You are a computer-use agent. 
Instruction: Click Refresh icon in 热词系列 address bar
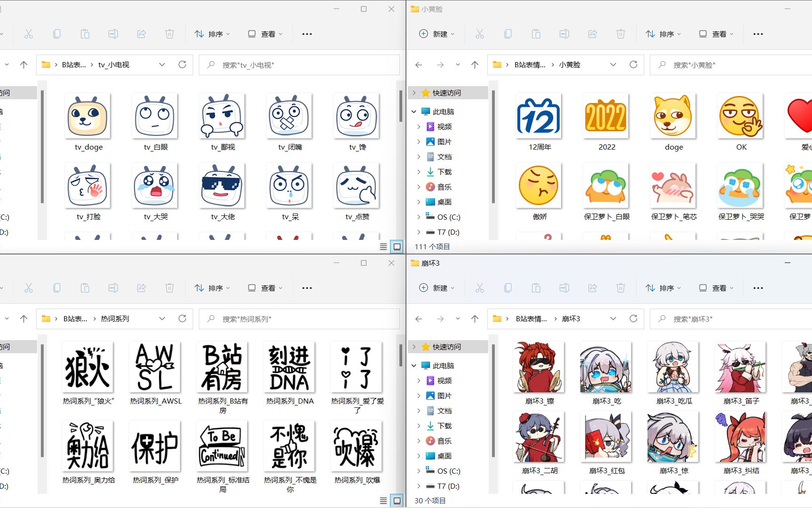[182, 318]
